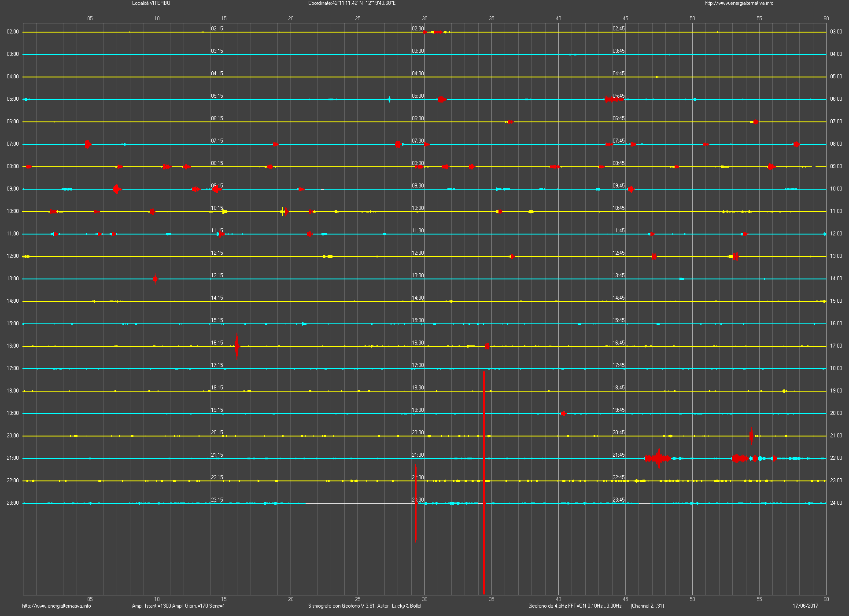The image size is (849, 616).
Task: Click the 05:45 time marker label
Action: tap(619, 96)
